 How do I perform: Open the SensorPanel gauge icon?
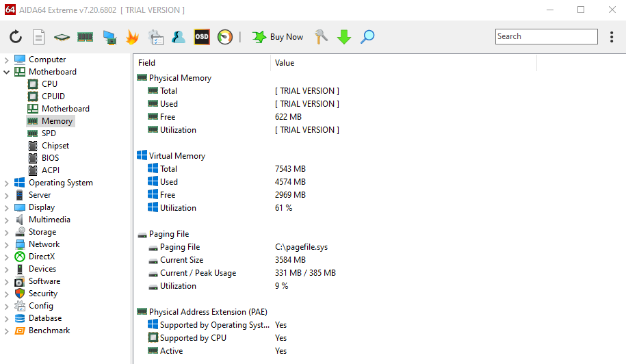pos(225,37)
